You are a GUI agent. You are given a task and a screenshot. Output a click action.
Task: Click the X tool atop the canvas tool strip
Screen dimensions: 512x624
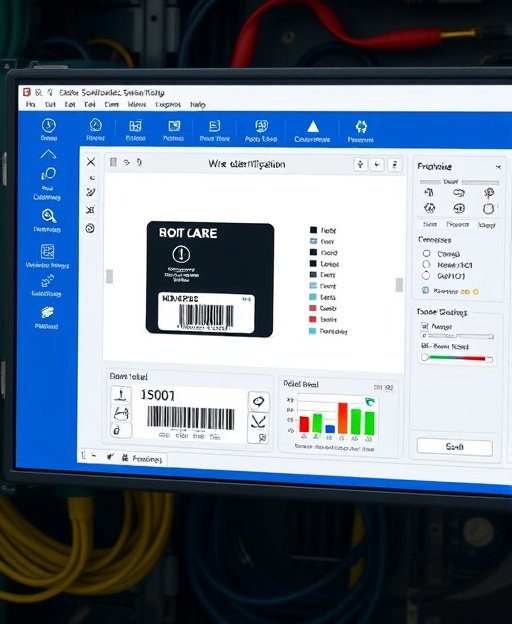[91, 162]
